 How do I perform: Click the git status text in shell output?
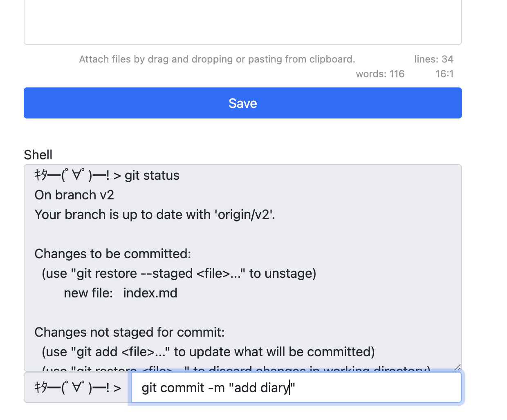(x=152, y=175)
